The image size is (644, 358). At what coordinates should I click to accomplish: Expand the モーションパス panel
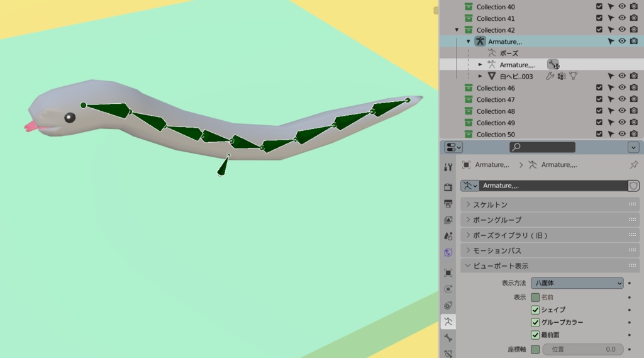click(x=550, y=250)
